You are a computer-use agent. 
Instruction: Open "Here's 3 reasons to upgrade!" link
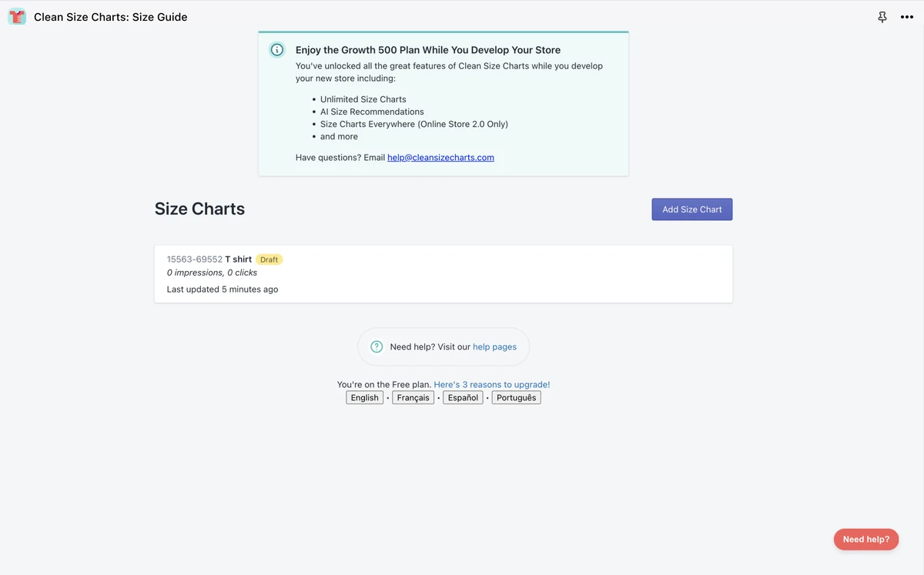point(492,385)
